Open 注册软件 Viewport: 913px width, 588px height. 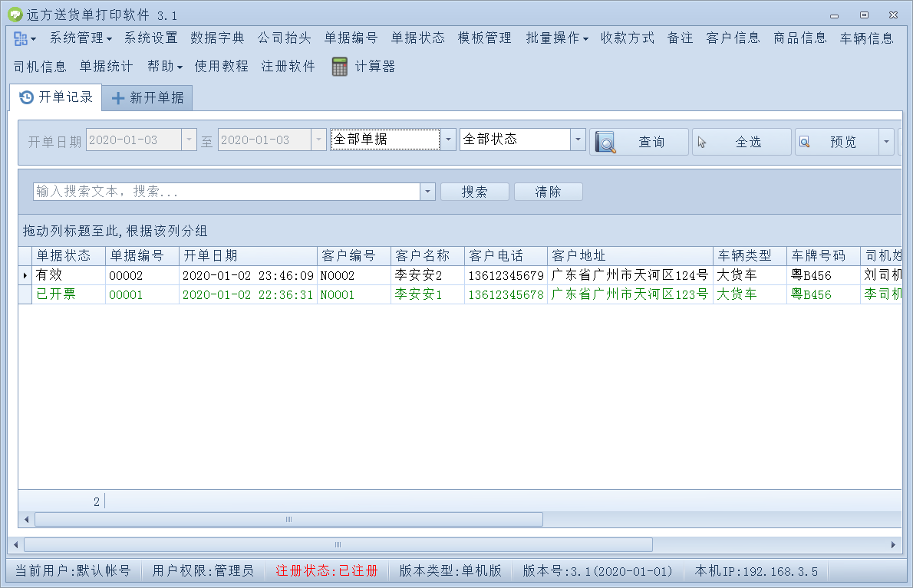288,67
